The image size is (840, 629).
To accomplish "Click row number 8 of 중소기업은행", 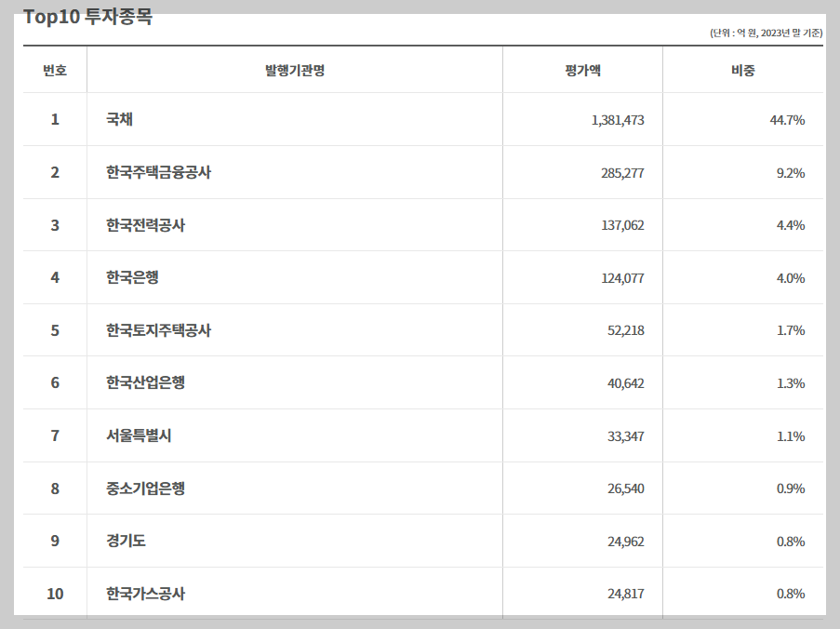I will pos(55,488).
